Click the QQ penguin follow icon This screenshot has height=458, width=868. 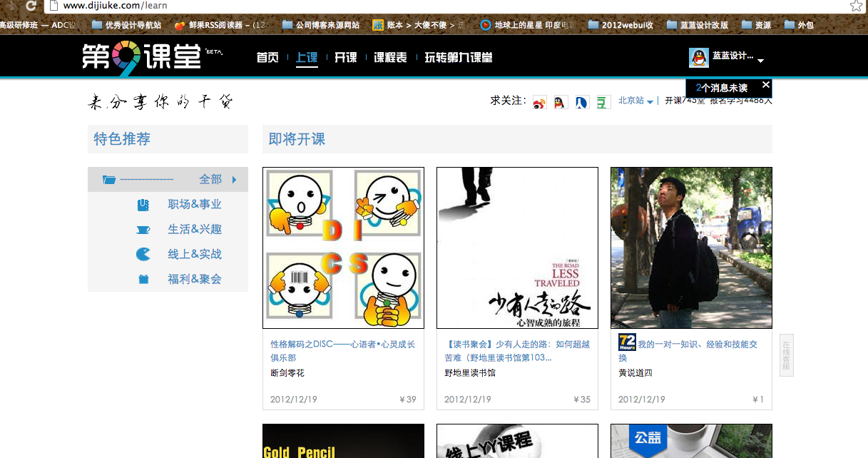pyautogui.click(x=560, y=102)
